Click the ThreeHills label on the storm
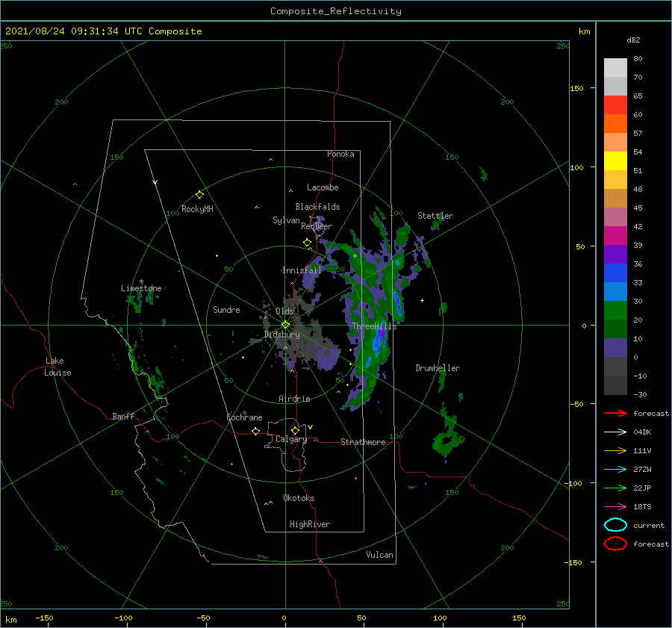The width and height of the screenshot is (672, 628). pos(374,326)
